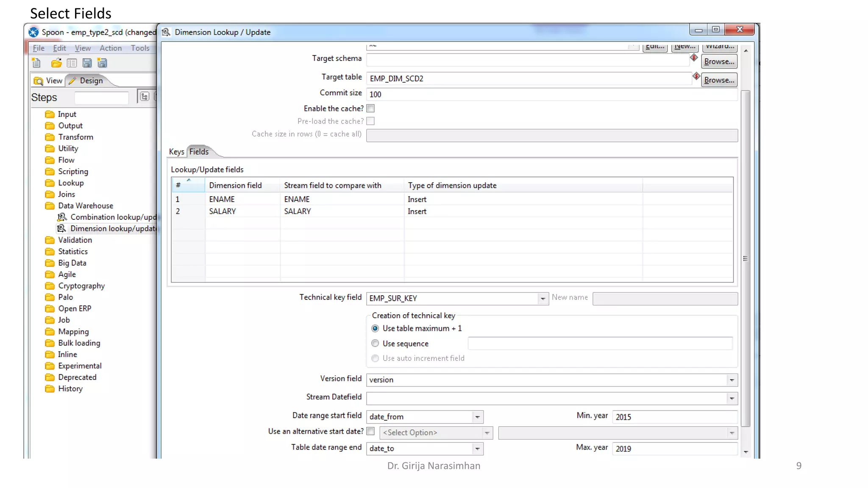Click the expand tree icon beside Steps
This screenshot has height=488, width=868.
(145, 97)
